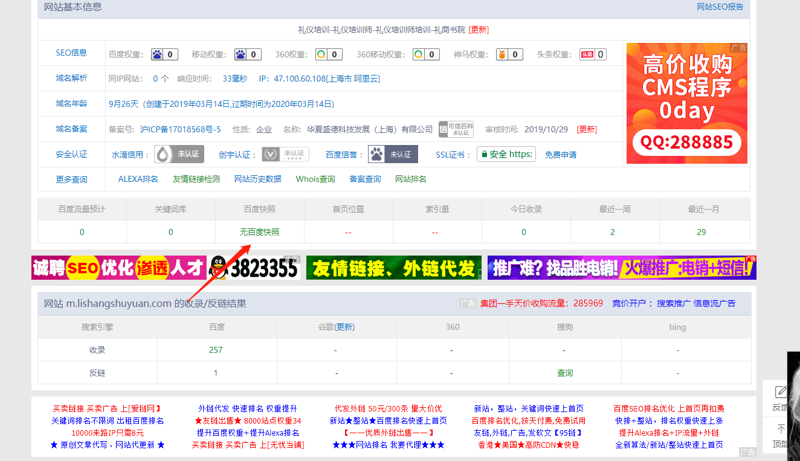Click the 360权重 green ring badge
The height and width of the screenshot is (461, 800).
tap(329, 55)
